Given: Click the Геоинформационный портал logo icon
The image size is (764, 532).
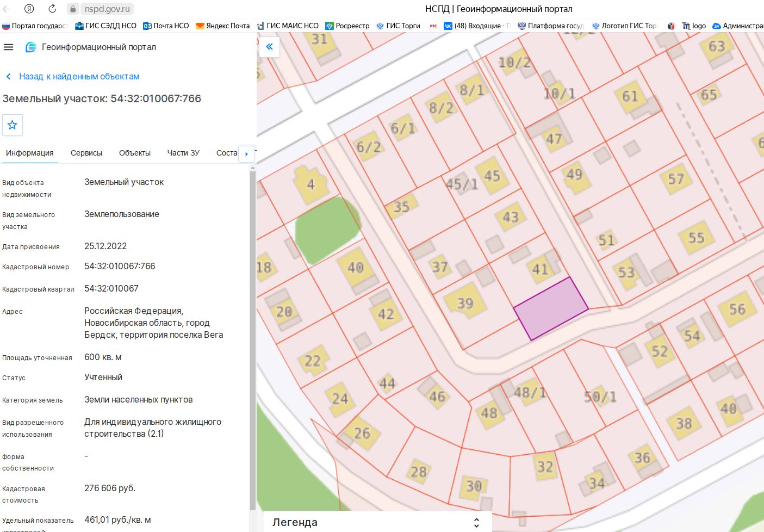Looking at the screenshot, I should pos(31,47).
